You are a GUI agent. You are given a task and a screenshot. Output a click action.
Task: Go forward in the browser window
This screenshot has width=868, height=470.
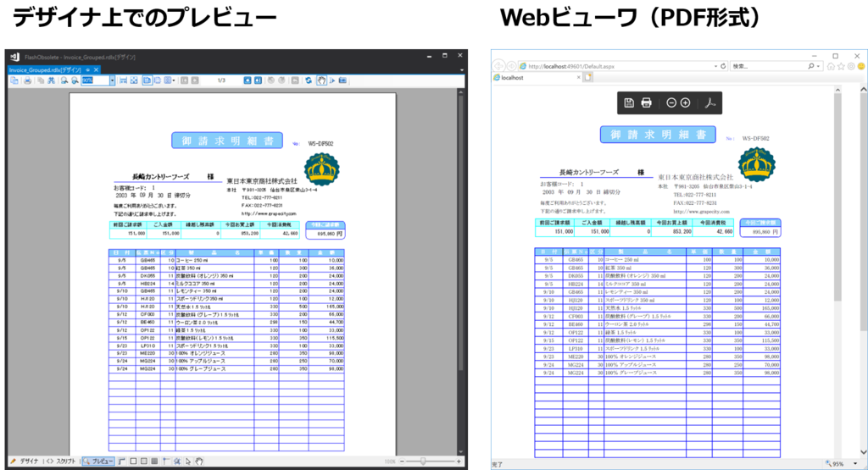click(511, 66)
